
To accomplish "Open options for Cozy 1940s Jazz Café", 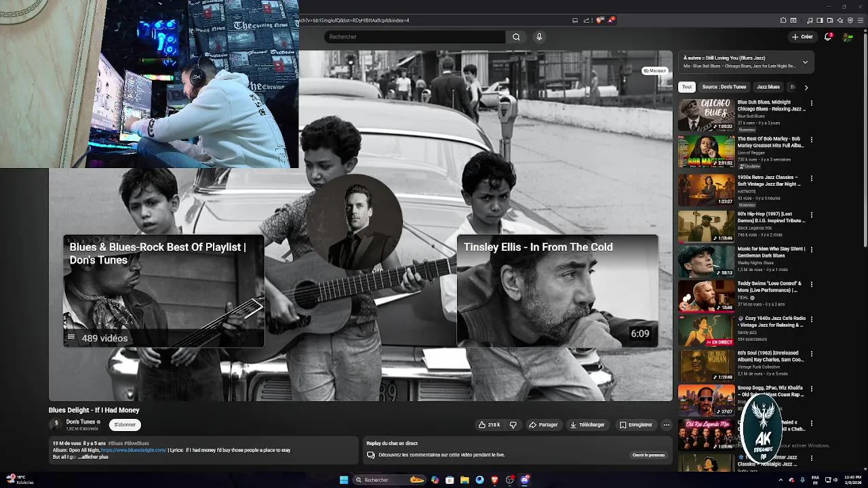I will pyautogui.click(x=811, y=319).
